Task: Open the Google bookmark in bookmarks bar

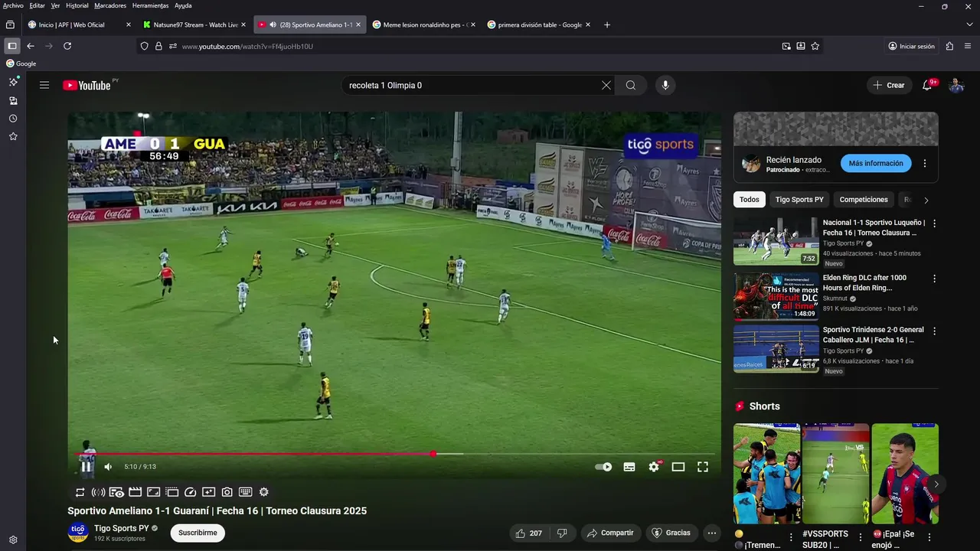Action: [21, 64]
